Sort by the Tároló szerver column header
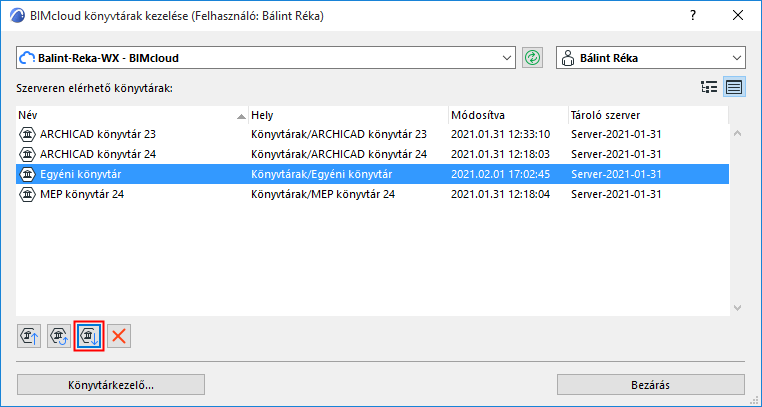This screenshot has height=407, width=762. click(x=648, y=116)
